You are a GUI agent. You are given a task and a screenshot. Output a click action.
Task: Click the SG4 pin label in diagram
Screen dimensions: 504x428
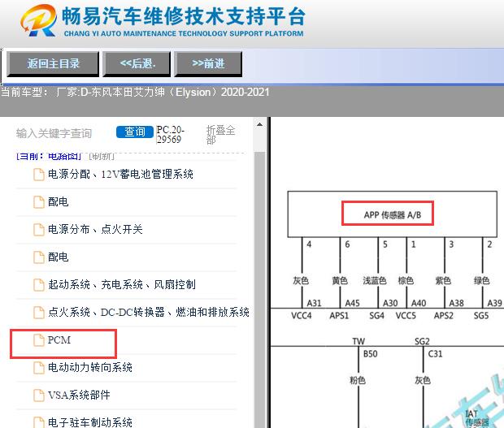376,316
